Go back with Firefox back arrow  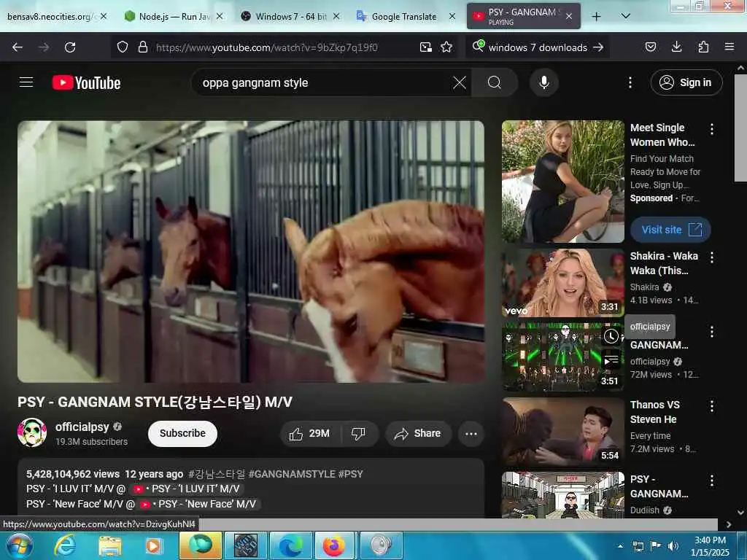(x=18, y=47)
